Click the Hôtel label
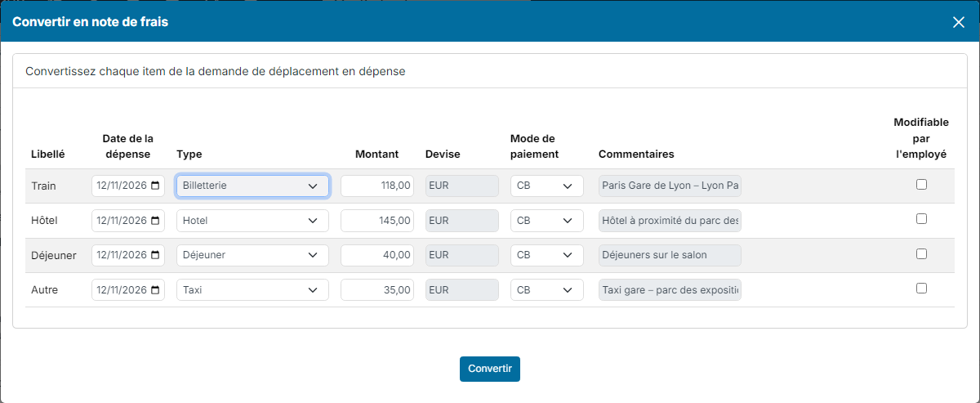The width and height of the screenshot is (980, 403). click(x=44, y=221)
